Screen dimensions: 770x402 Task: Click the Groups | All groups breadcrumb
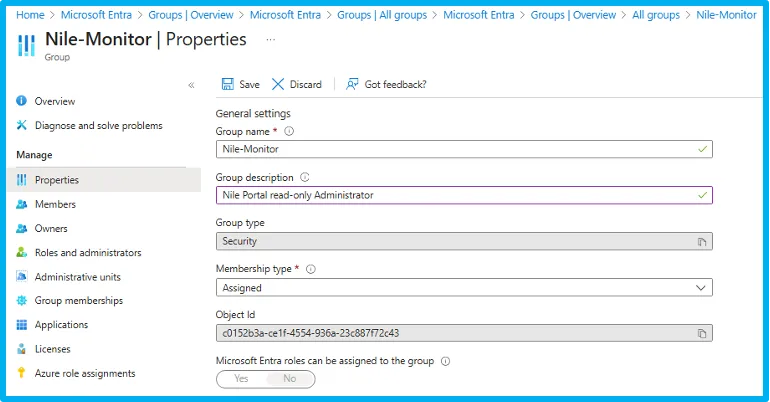(382, 15)
